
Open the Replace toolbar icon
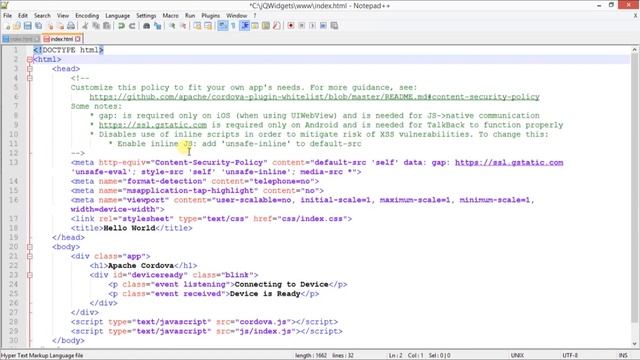157,26
